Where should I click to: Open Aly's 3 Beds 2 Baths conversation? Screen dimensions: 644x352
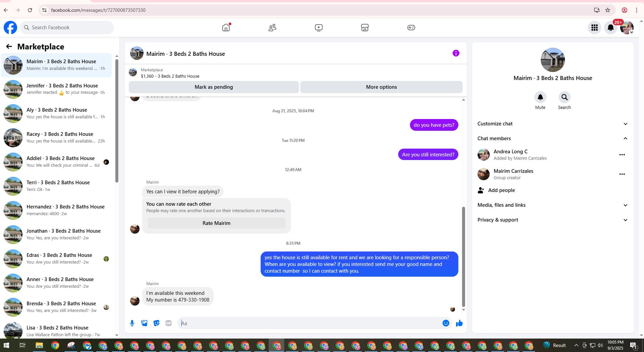tap(56, 114)
